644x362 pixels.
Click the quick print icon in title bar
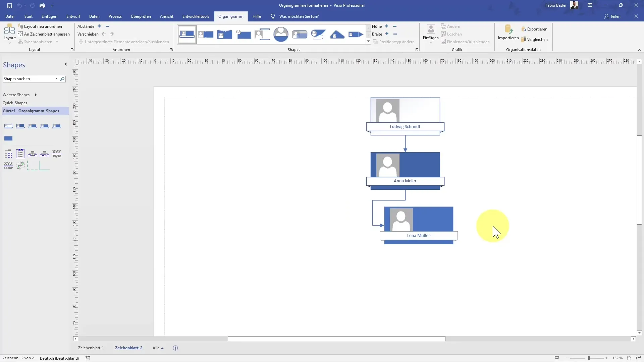pyautogui.click(x=42, y=5)
